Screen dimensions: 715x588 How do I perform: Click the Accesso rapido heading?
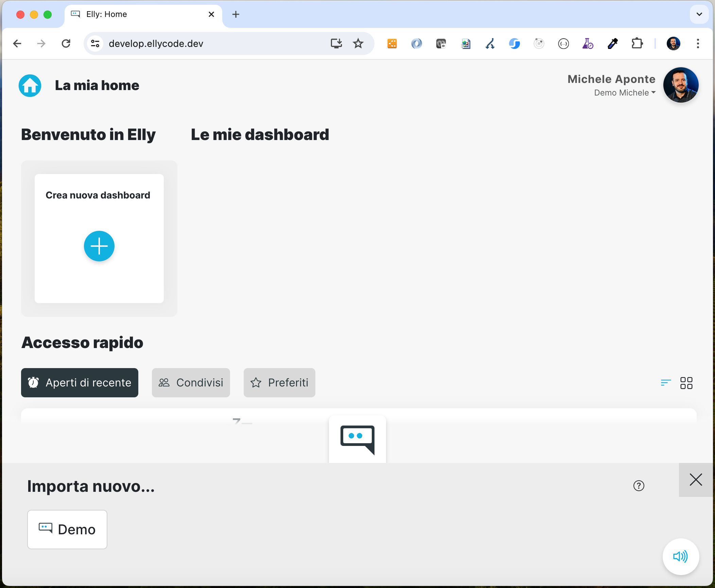[82, 343]
